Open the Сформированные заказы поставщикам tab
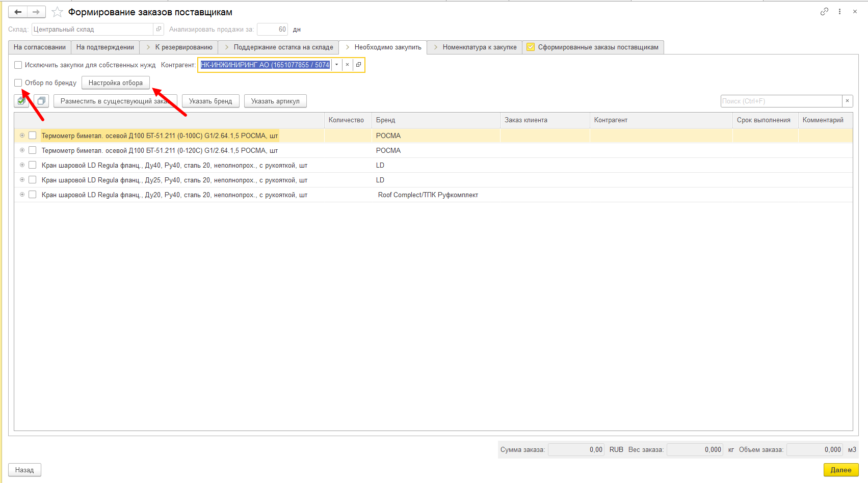Viewport: 868px width, 483px height. [x=593, y=47]
